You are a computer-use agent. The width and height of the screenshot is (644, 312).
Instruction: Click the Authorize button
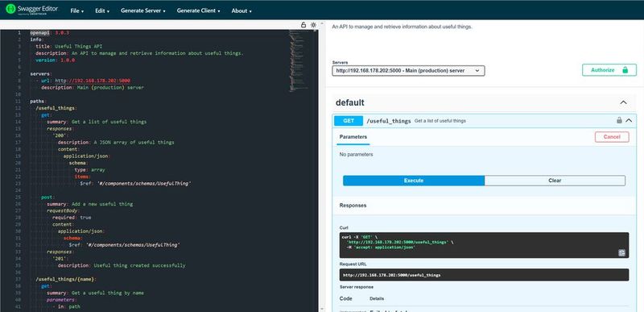click(609, 70)
